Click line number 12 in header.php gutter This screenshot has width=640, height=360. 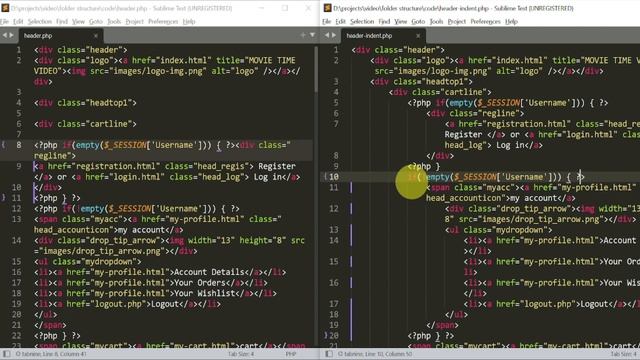[x=16, y=208]
